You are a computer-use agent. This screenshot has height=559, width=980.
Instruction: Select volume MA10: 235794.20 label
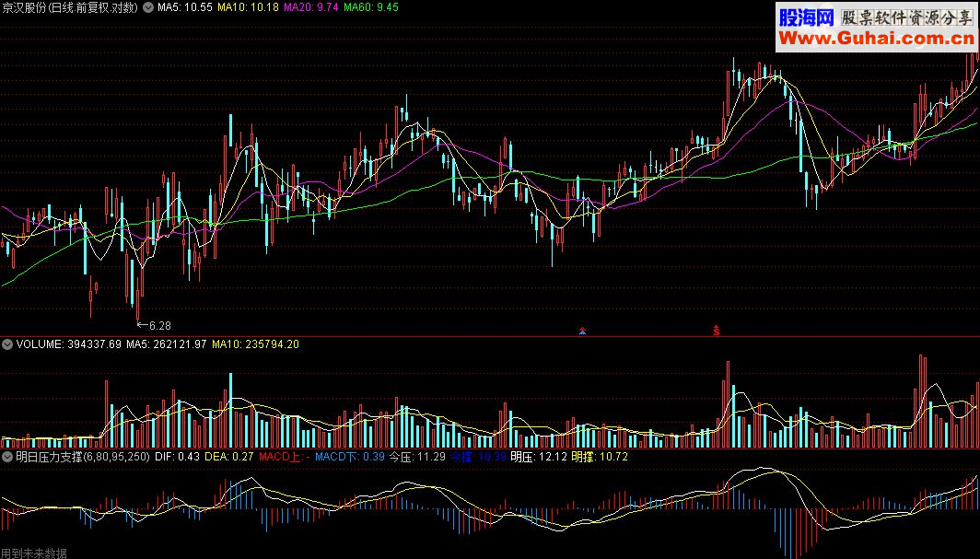[x=256, y=344]
